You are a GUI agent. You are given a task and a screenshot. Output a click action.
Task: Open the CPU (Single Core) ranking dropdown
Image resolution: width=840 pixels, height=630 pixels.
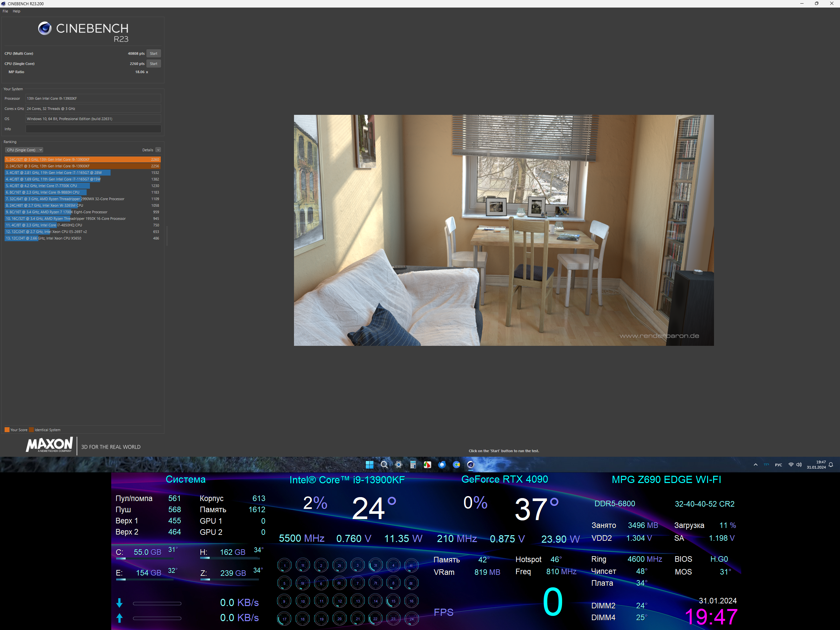[24, 150]
